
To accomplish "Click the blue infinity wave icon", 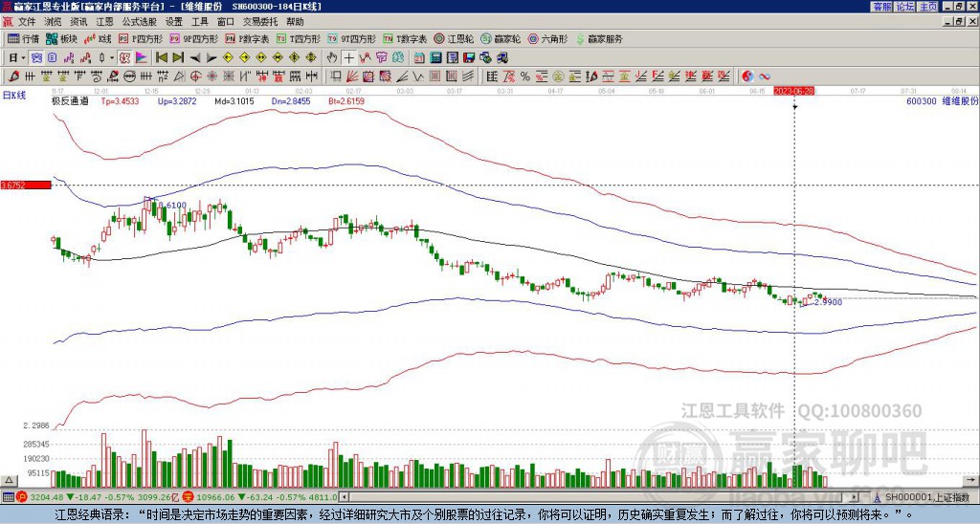I will coord(765,76).
